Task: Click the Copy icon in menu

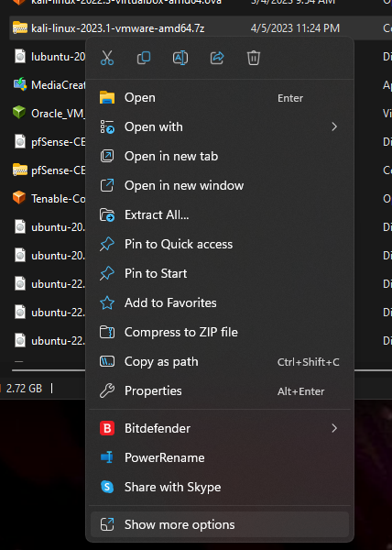Action: (x=144, y=58)
